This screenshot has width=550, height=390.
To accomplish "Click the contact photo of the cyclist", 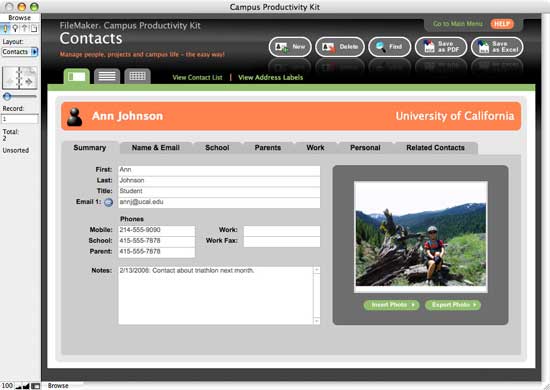I will (421, 237).
